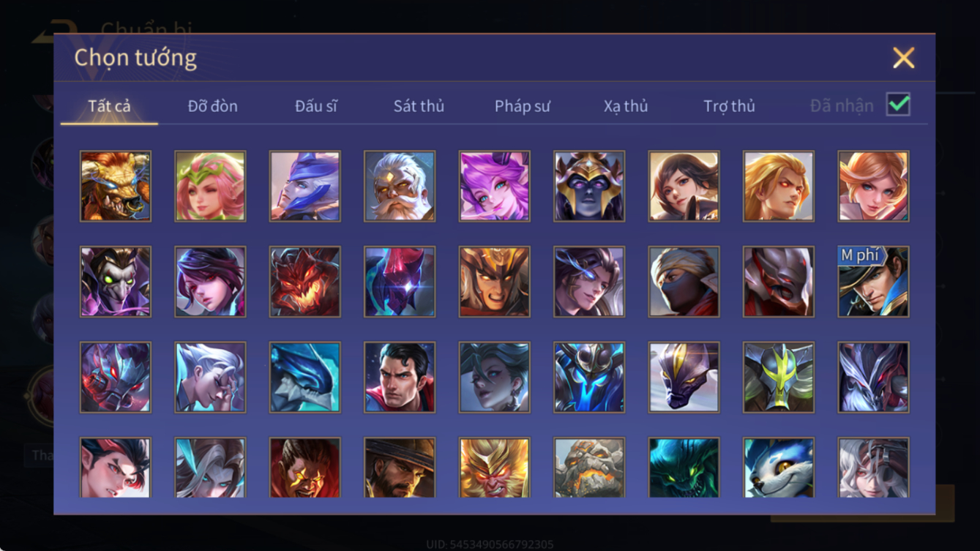980x551 pixels.
Task: Close the 'Chọn tướng' dialog
Action: pos(904,58)
